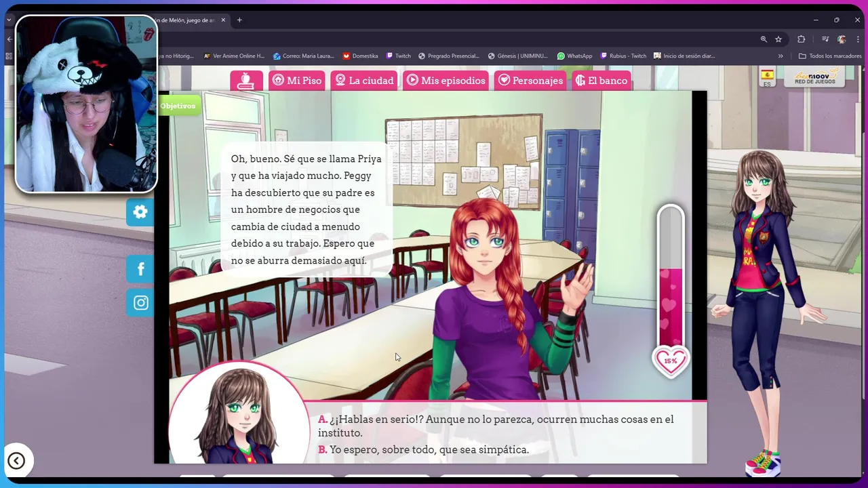
Task: Open Génesis | UNIMINU... bookmark
Action: click(517, 56)
